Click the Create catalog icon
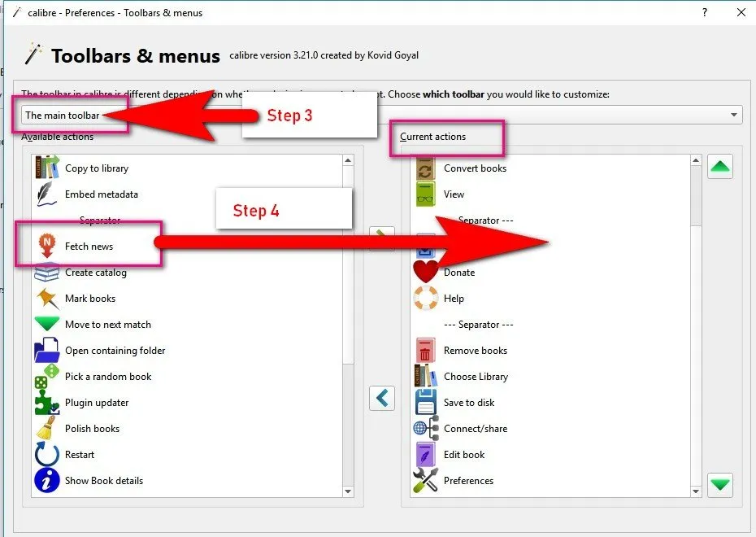756x537 pixels. tap(47, 272)
